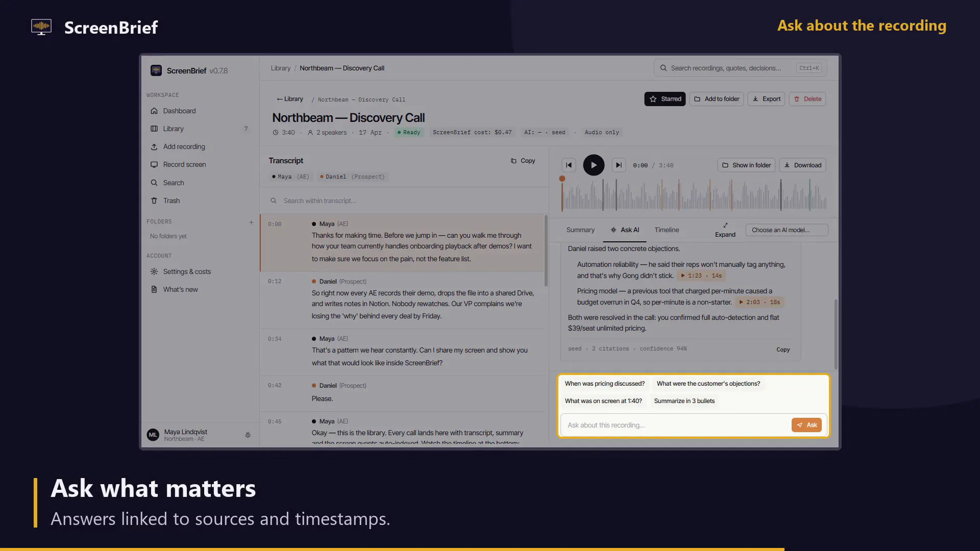Skip to previous segment
980x551 pixels.
(x=569, y=165)
